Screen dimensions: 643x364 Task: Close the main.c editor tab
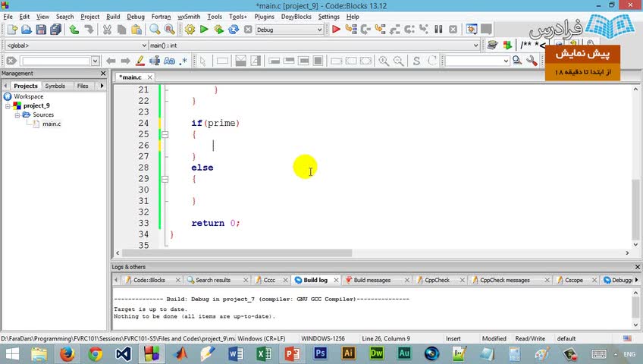[150, 77]
